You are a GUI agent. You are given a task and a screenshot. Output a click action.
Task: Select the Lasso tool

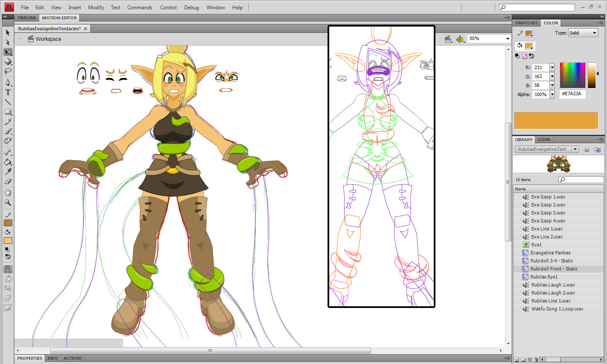pyautogui.click(x=8, y=71)
